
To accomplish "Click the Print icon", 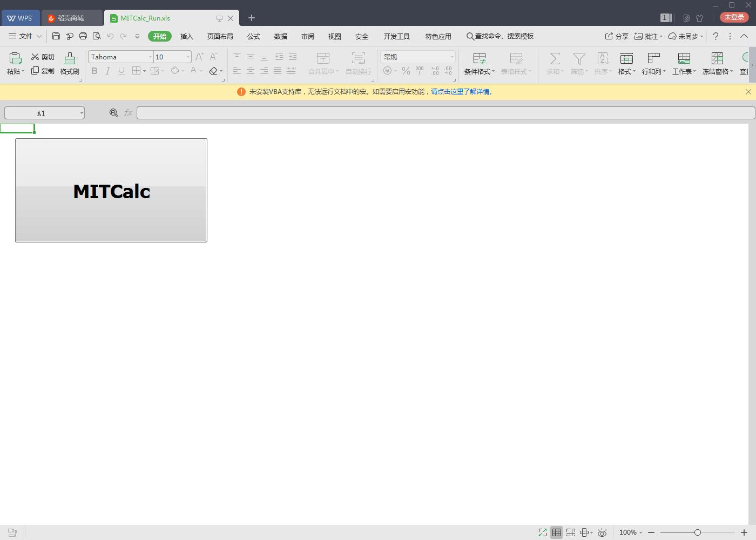I will (83, 36).
